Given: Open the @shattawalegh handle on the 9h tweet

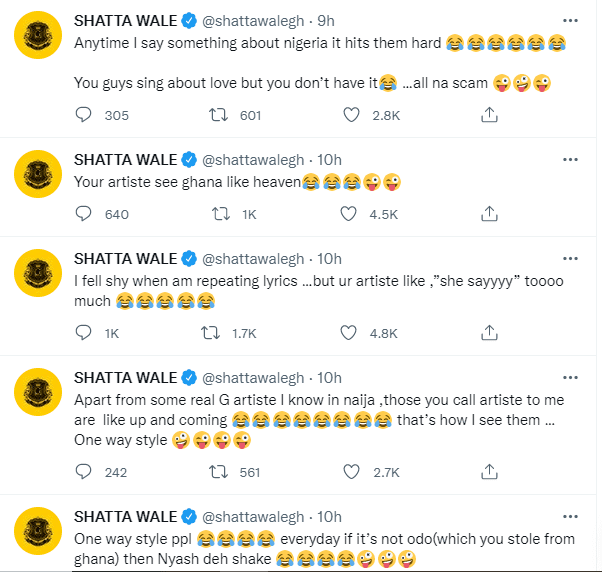Looking at the screenshot, I should (x=256, y=20).
